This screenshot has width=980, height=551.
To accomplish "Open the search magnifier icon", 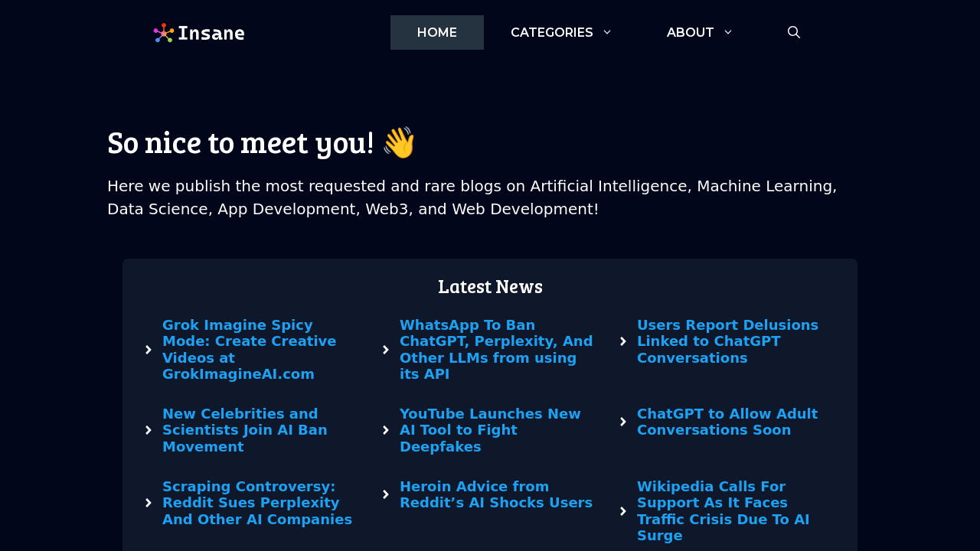I will (x=794, y=31).
